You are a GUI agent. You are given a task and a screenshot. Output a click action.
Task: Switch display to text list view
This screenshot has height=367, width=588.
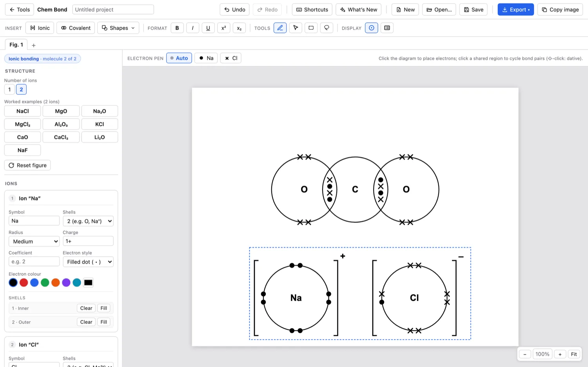click(387, 28)
